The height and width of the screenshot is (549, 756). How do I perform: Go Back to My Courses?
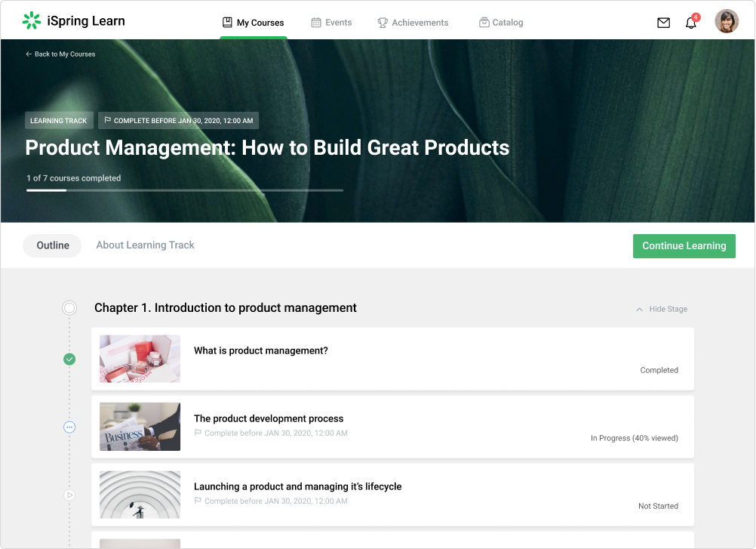60,54
